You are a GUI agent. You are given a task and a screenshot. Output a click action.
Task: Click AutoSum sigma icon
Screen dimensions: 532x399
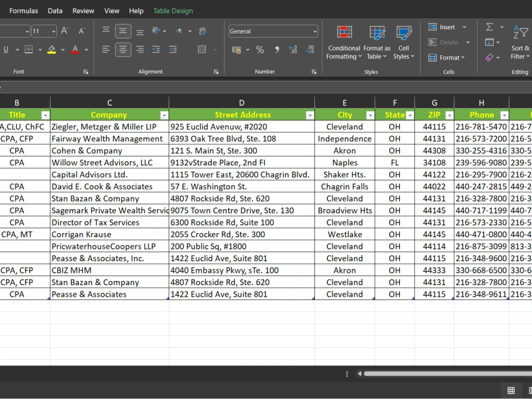click(x=489, y=27)
